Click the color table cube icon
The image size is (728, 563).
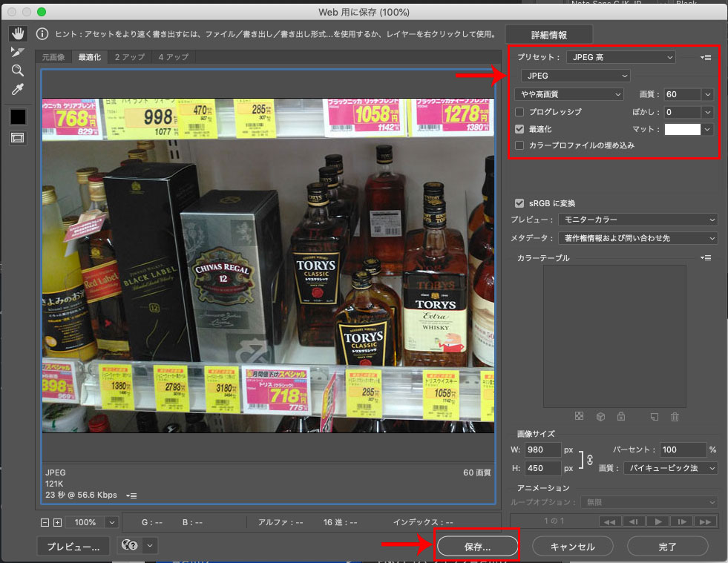point(600,417)
